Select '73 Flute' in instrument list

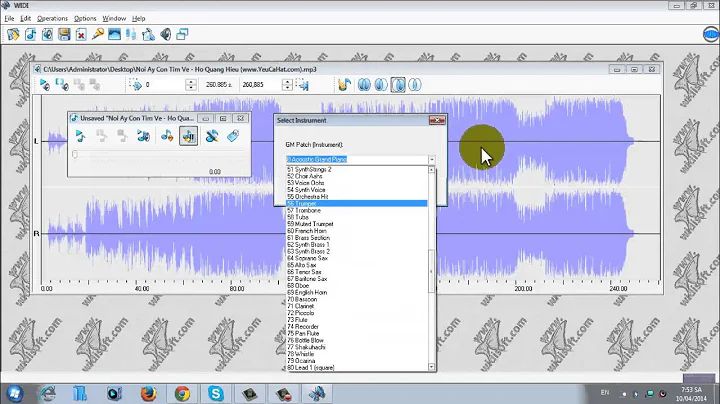tap(357, 320)
